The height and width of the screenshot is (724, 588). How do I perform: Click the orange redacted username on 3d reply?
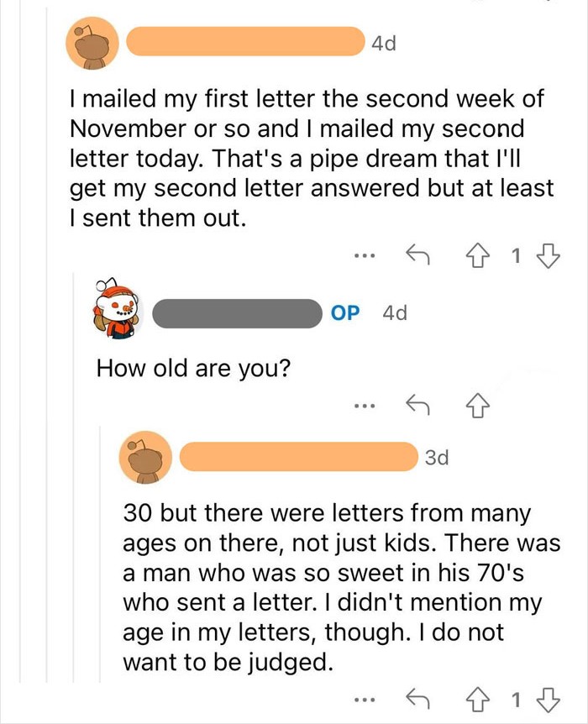[x=299, y=456]
